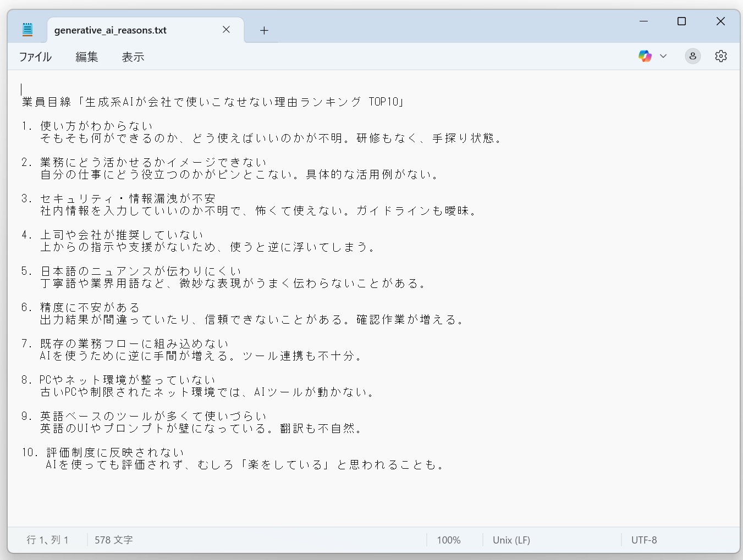Screen dimensions: 743x560
Task: Minimize the Notepad window
Action: point(643,21)
